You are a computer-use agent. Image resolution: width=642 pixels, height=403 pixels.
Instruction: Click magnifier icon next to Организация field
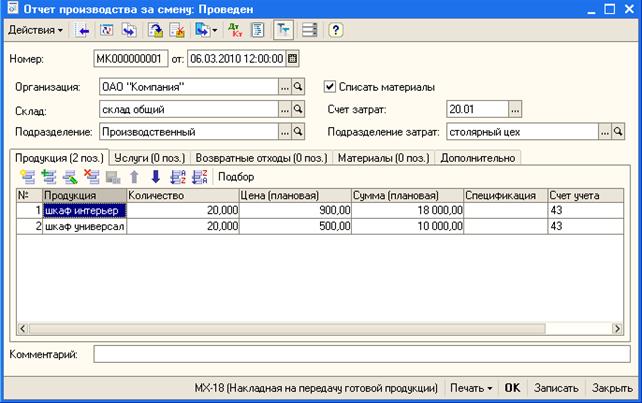pos(298,87)
